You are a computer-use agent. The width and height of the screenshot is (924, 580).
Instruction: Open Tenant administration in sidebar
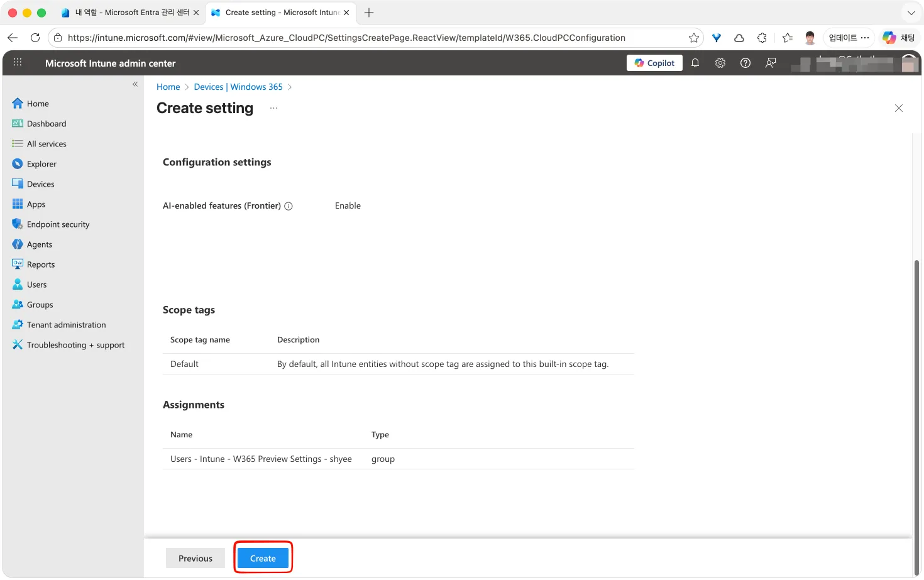point(66,325)
